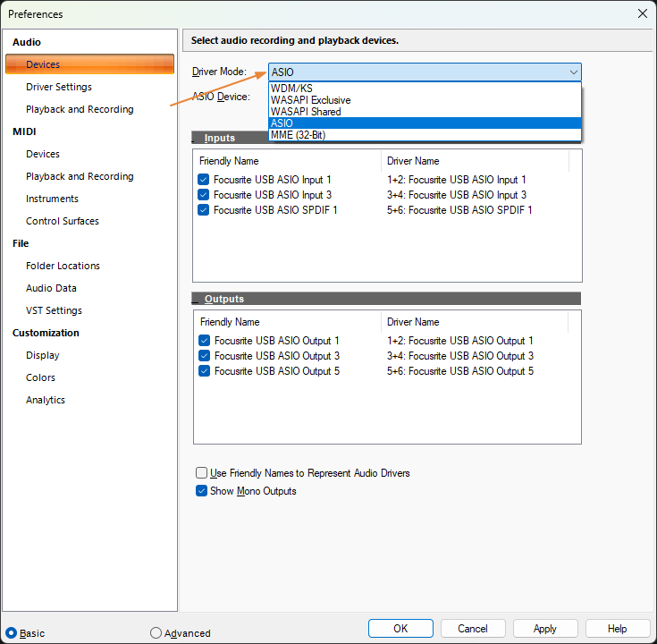Switch to Advanced preferences mode

coord(156,633)
